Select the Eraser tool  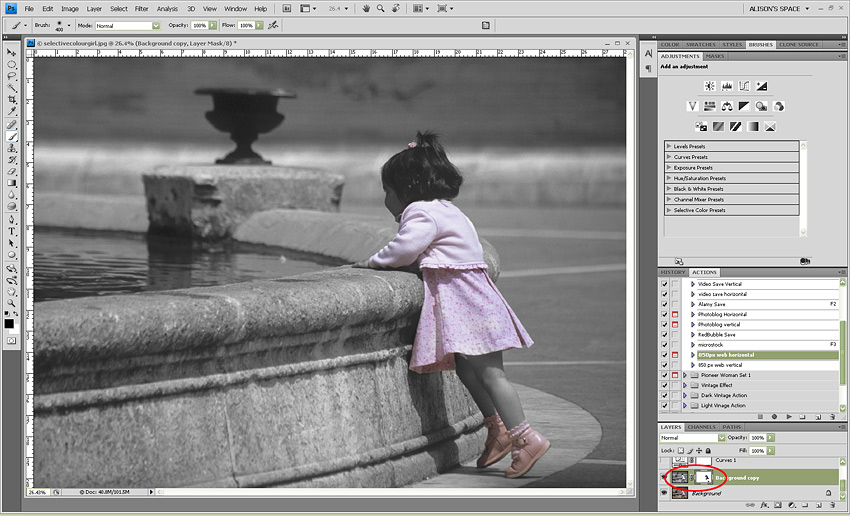tap(11, 172)
